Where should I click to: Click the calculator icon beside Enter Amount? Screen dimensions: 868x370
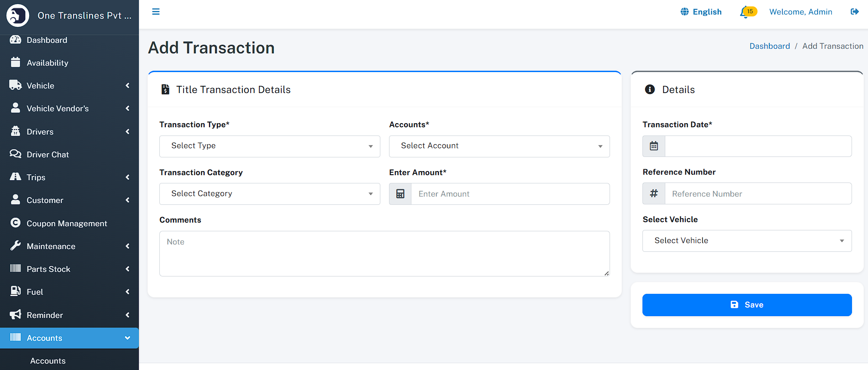point(400,194)
